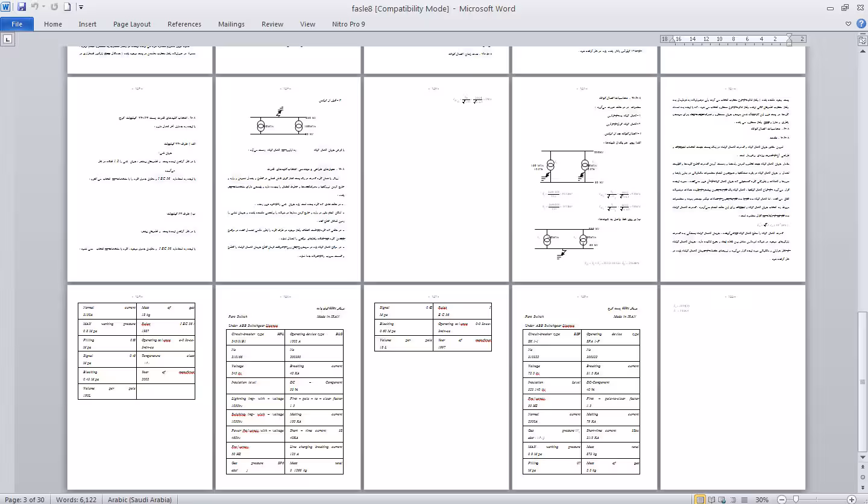Click the New document icon
The width and height of the screenshot is (868, 504).
click(x=68, y=7)
